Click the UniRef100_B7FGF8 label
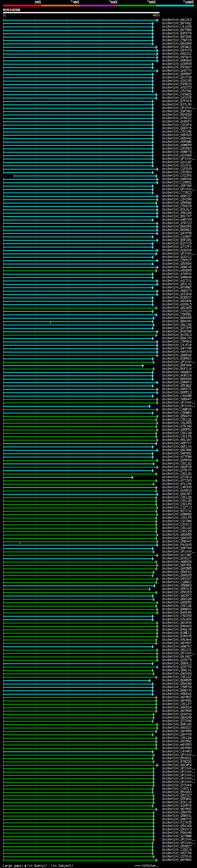 [177, 101]
